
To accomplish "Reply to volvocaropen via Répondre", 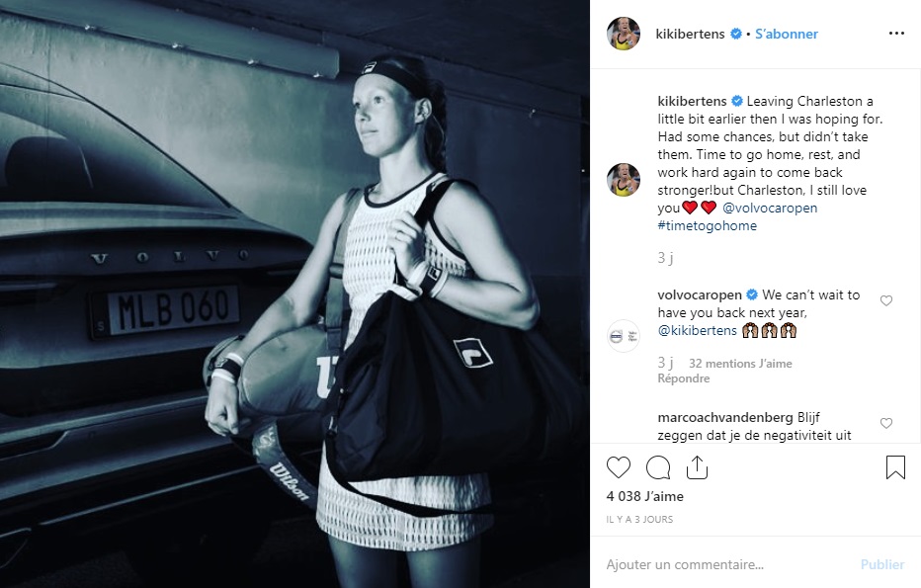I will (684, 378).
